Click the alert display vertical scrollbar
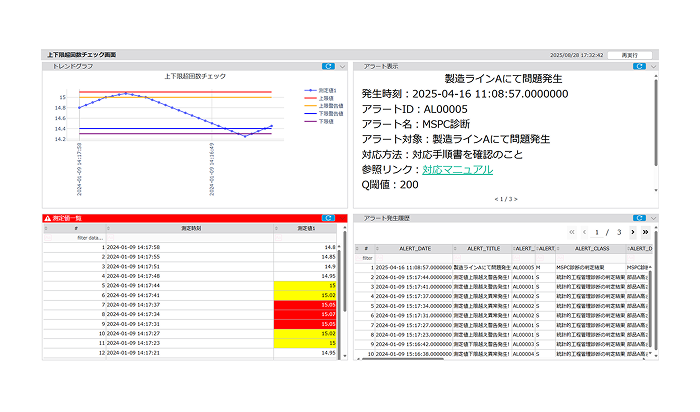This screenshot has height=412, width=700. (x=655, y=120)
